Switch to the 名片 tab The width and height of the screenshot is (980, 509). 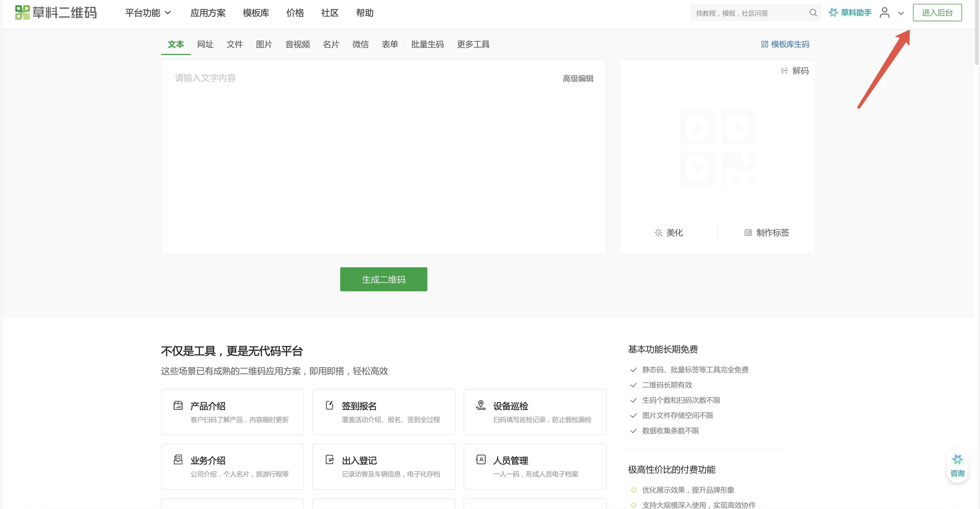[331, 44]
